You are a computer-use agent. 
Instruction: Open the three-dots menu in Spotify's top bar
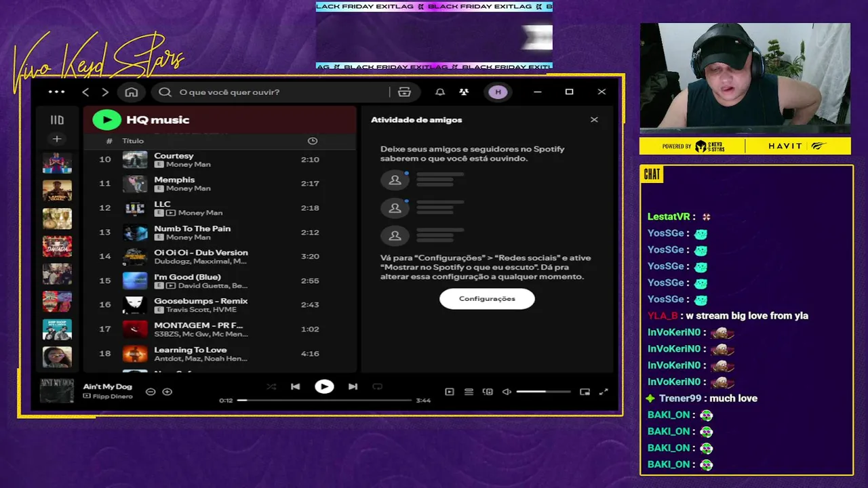56,92
